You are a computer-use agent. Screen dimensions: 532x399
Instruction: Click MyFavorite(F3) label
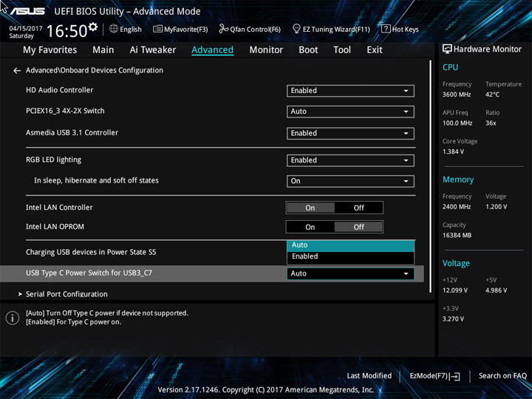[186, 30]
